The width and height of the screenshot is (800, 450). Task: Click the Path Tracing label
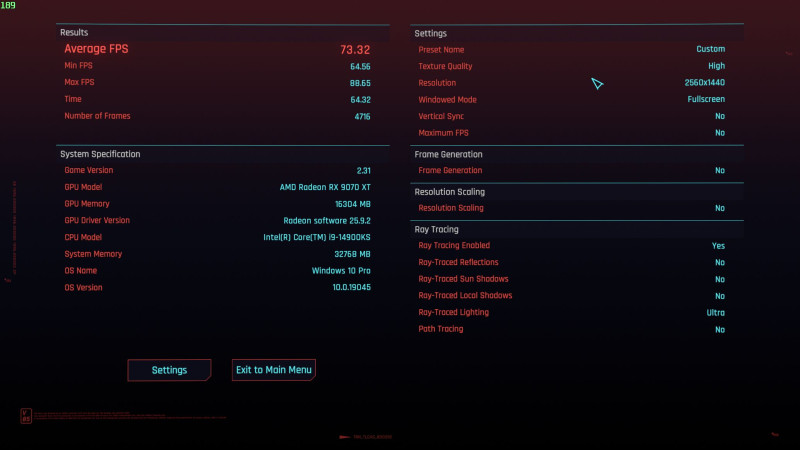pyautogui.click(x=441, y=329)
